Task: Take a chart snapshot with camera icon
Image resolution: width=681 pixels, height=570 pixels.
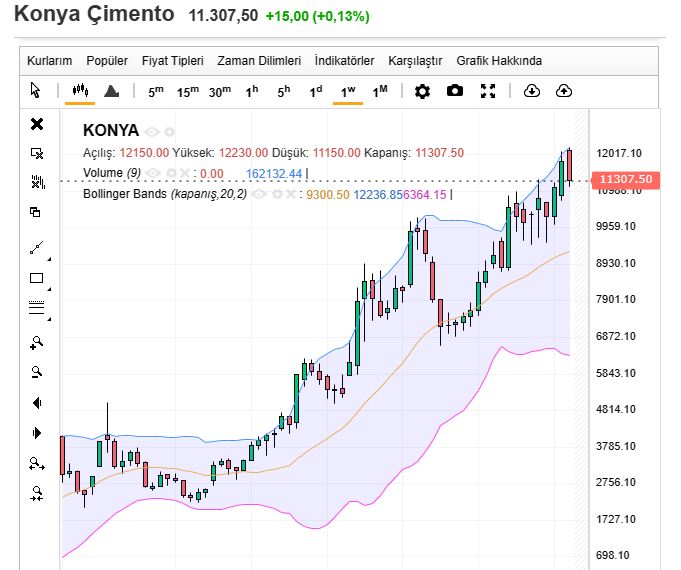Action: point(455,91)
